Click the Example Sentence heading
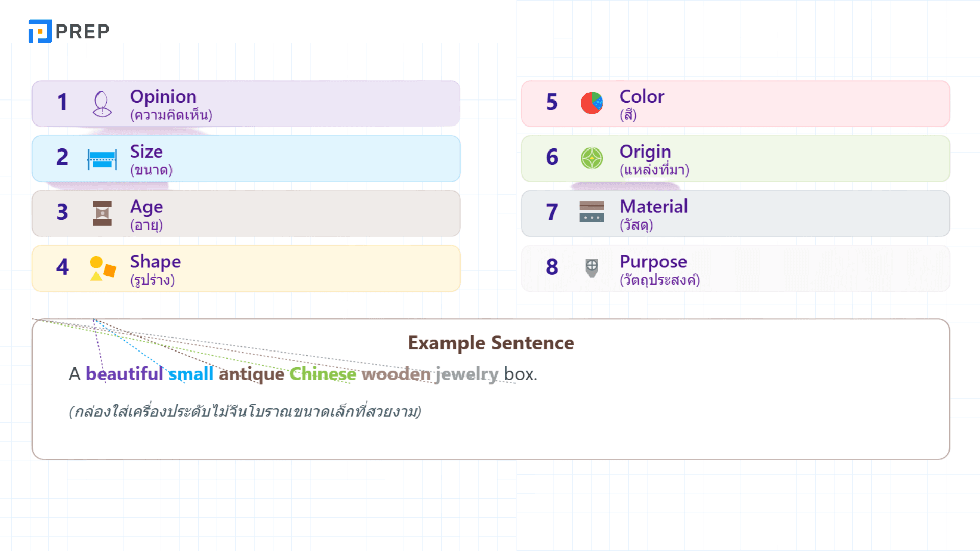This screenshot has height=551, width=980. coord(491,343)
